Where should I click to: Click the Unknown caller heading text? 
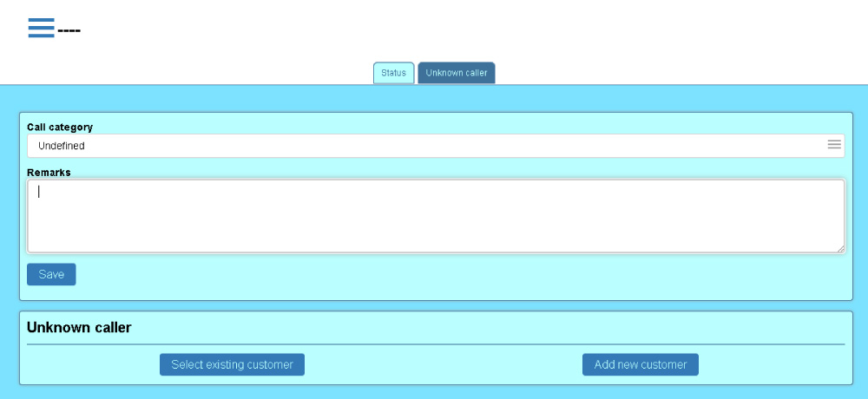point(79,328)
